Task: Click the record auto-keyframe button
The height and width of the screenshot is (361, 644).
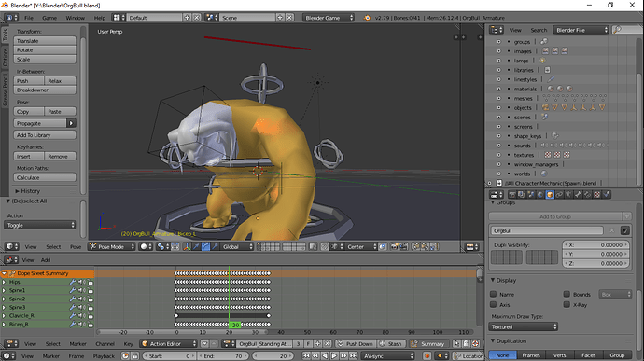Action: click(x=427, y=356)
